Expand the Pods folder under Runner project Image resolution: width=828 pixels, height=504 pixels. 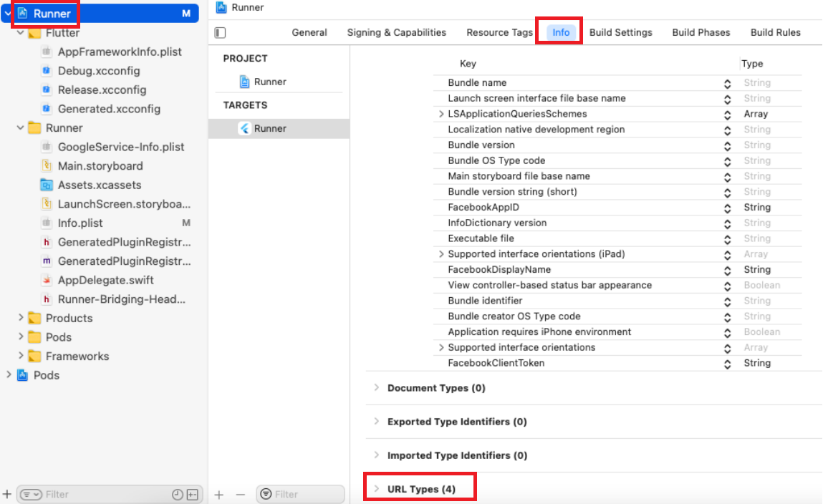[20, 336]
